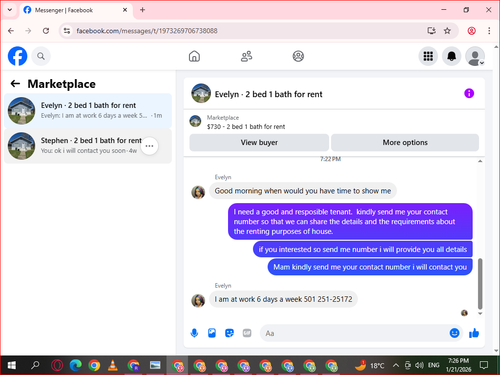The height and width of the screenshot is (375, 500).
Task: Open the Windows Start menu
Action: [x=11, y=365]
